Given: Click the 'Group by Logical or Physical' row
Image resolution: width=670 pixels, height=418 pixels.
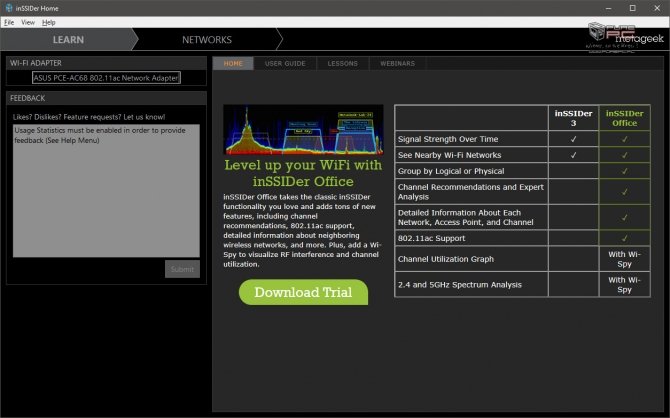Looking at the screenshot, I should (x=522, y=171).
